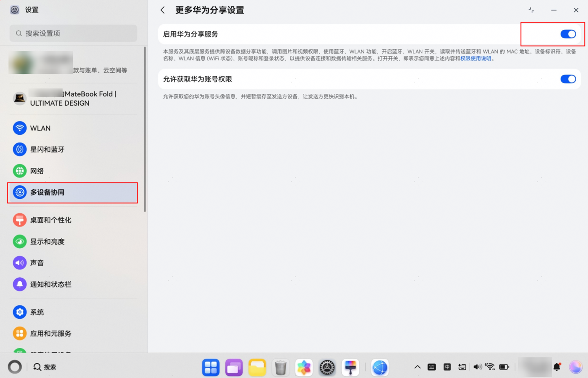The width and height of the screenshot is (588, 378).
Task: Open 通知和状态栏 settings
Action: (50, 284)
